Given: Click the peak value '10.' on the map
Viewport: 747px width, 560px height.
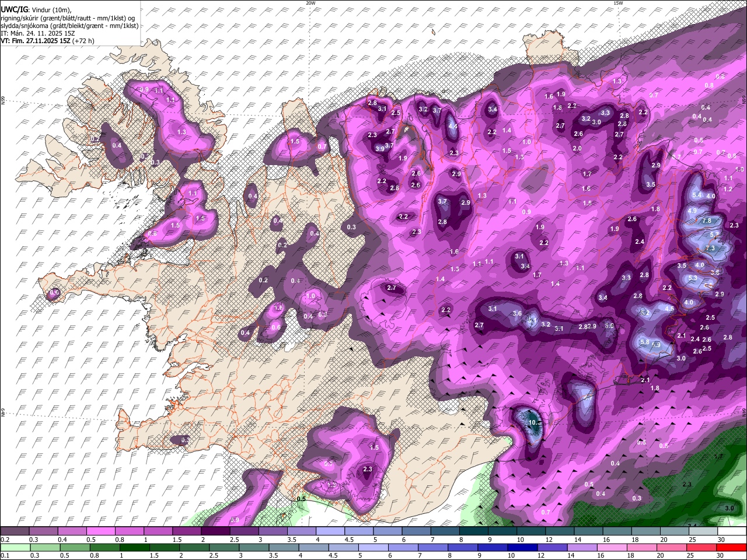Looking at the screenshot, I should pyautogui.click(x=533, y=422).
